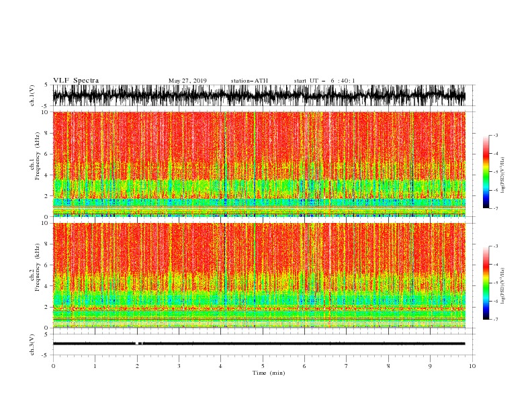Click the "-3" tick on ch.1 colorbar
532x411 pixels.
coord(495,135)
